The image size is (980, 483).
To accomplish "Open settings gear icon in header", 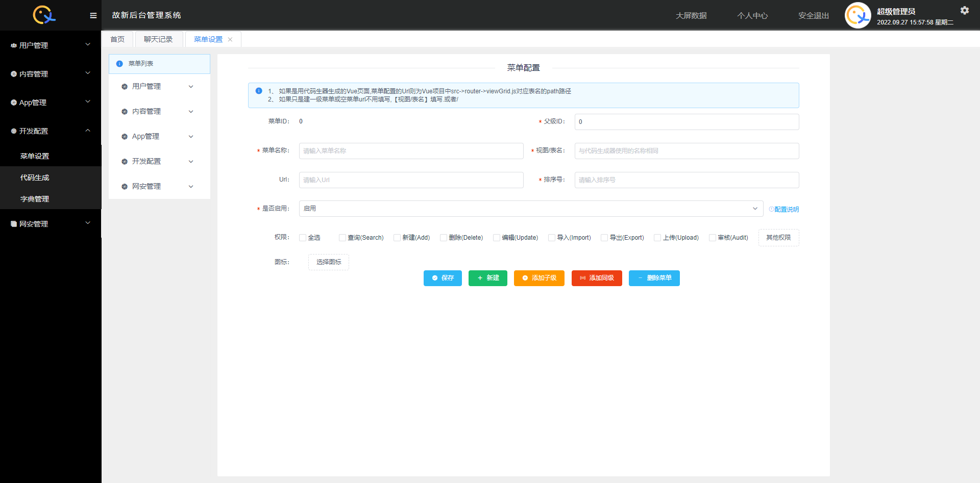I will tap(964, 10).
